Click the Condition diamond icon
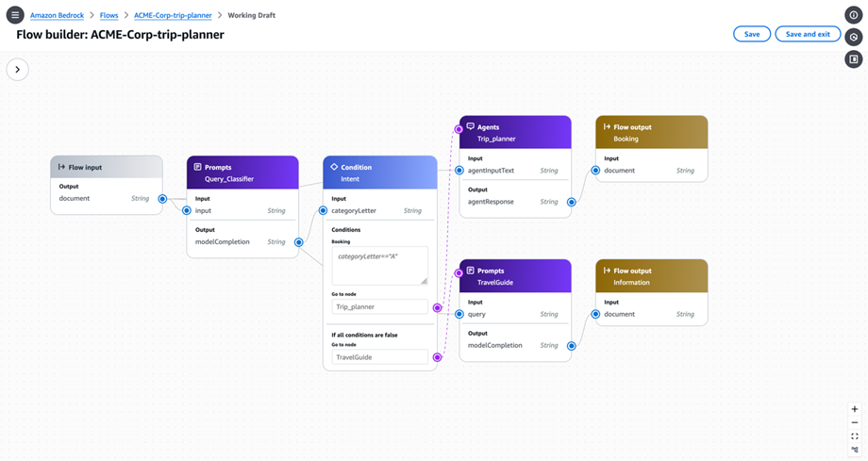Screen dimensions: 868x461 click(x=334, y=167)
